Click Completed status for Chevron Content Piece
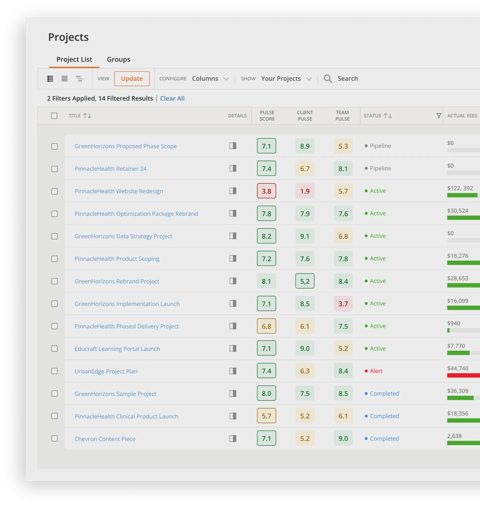The width and height of the screenshot is (480, 507). point(382,438)
